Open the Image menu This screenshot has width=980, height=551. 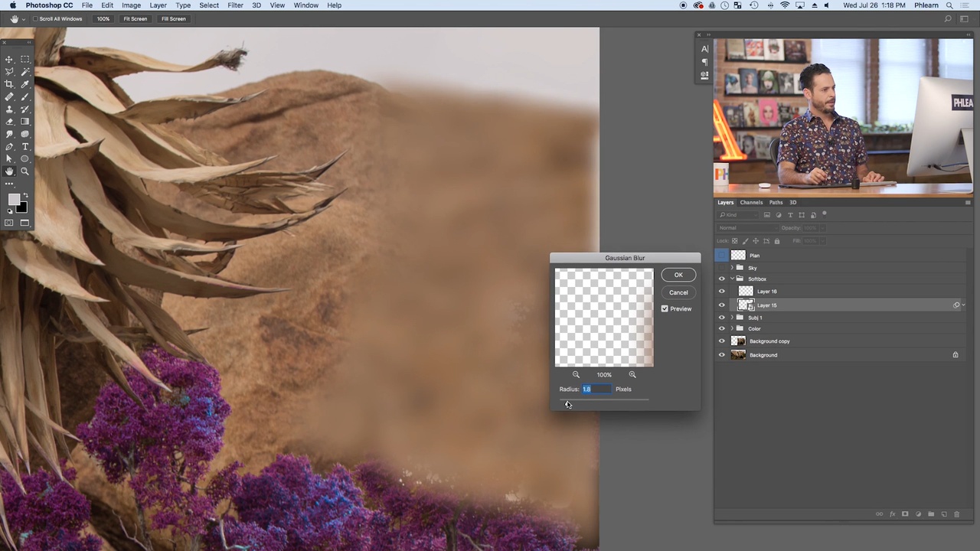click(x=131, y=5)
